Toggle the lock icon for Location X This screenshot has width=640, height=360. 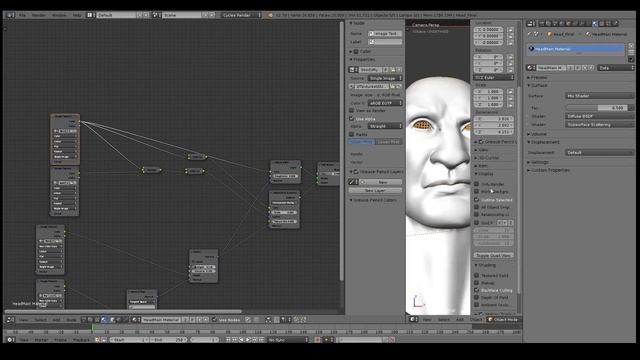click(x=510, y=30)
